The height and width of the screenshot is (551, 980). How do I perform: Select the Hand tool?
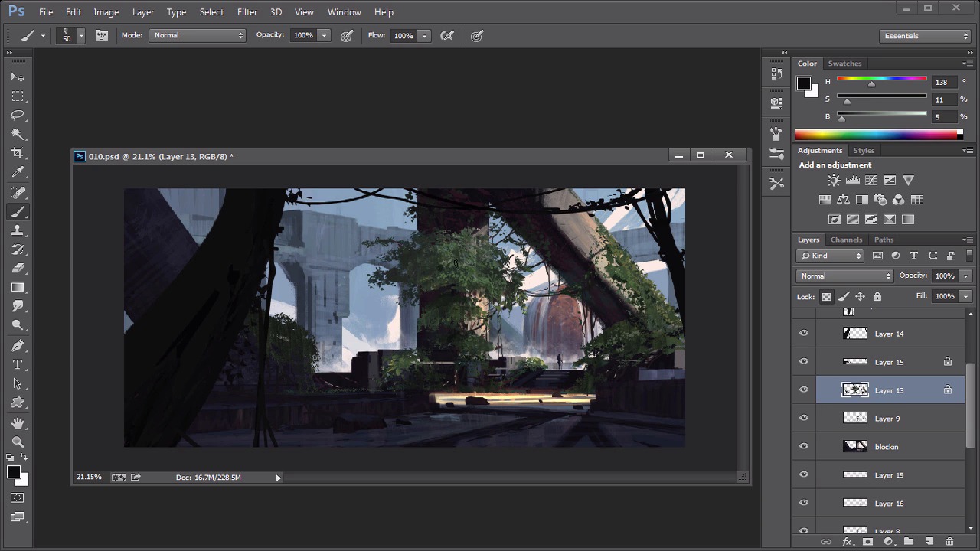pos(18,423)
